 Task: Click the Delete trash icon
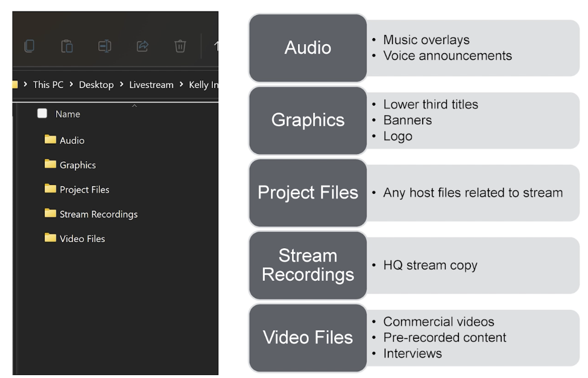pos(180,46)
